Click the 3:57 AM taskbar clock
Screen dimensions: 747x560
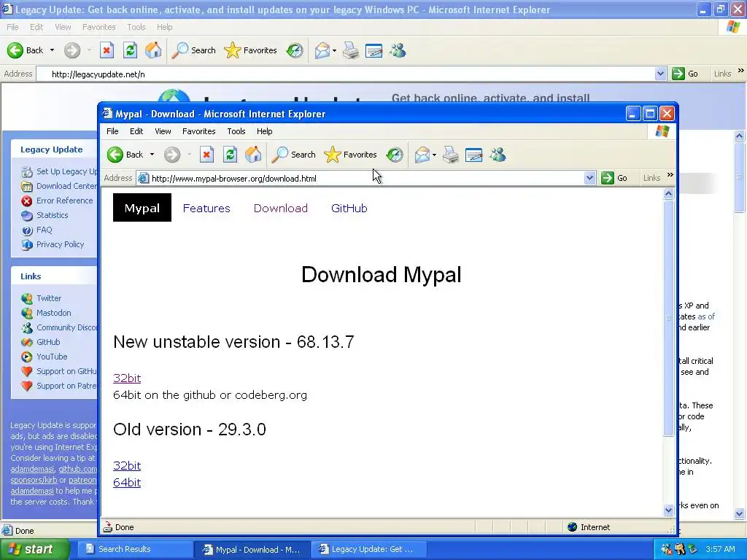(x=720, y=550)
